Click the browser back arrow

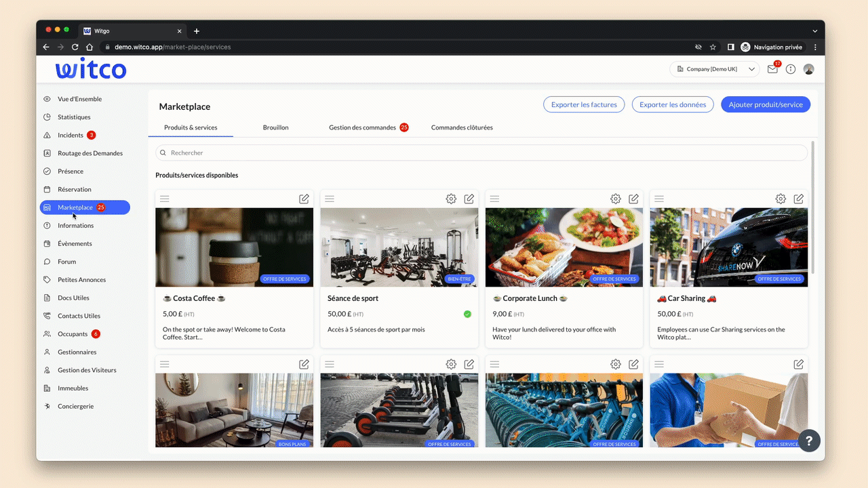coord(46,47)
